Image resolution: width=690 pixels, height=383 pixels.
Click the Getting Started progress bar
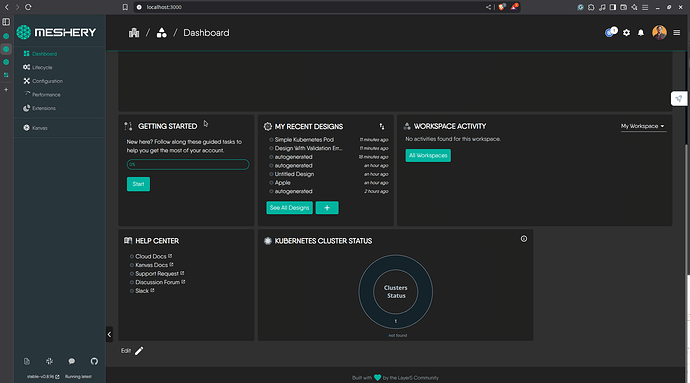click(x=188, y=165)
